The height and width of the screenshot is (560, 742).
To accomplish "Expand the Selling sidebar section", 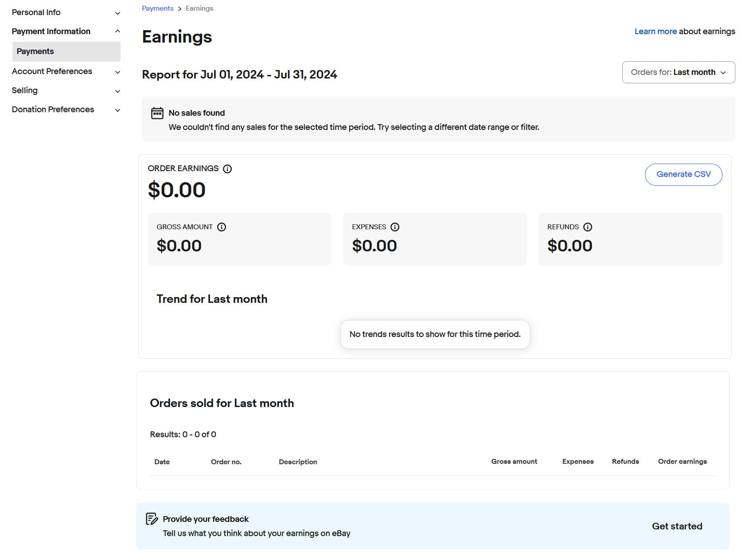I will point(66,90).
